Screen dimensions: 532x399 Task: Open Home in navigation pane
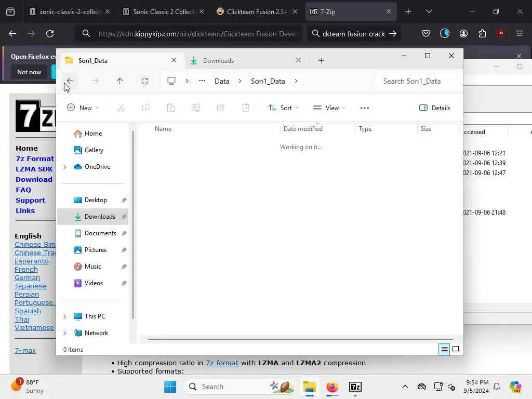[x=92, y=134]
